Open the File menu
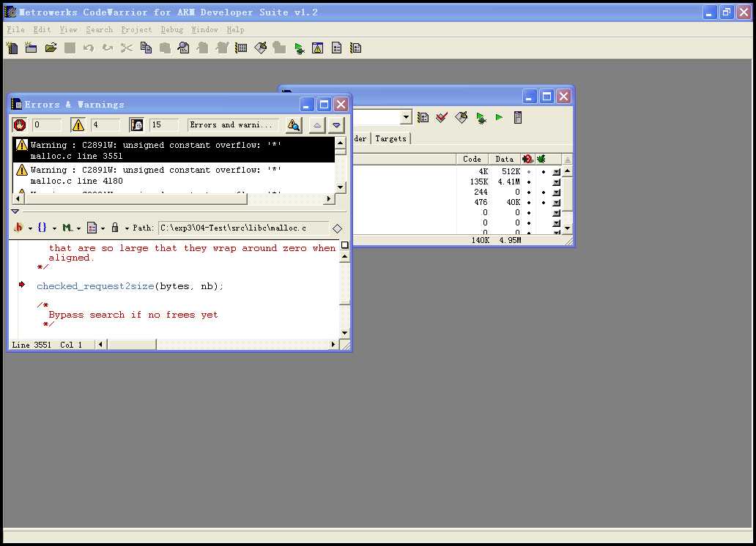 coord(15,30)
